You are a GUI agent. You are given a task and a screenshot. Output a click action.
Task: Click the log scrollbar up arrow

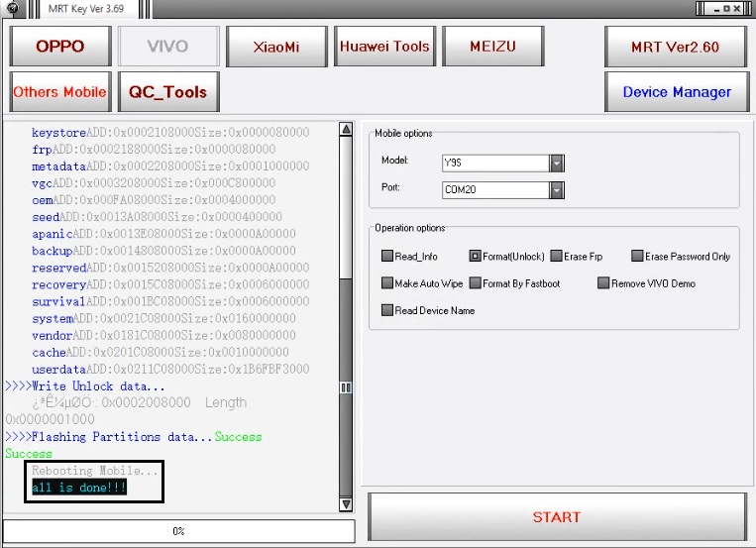click(x=346, y=129)
